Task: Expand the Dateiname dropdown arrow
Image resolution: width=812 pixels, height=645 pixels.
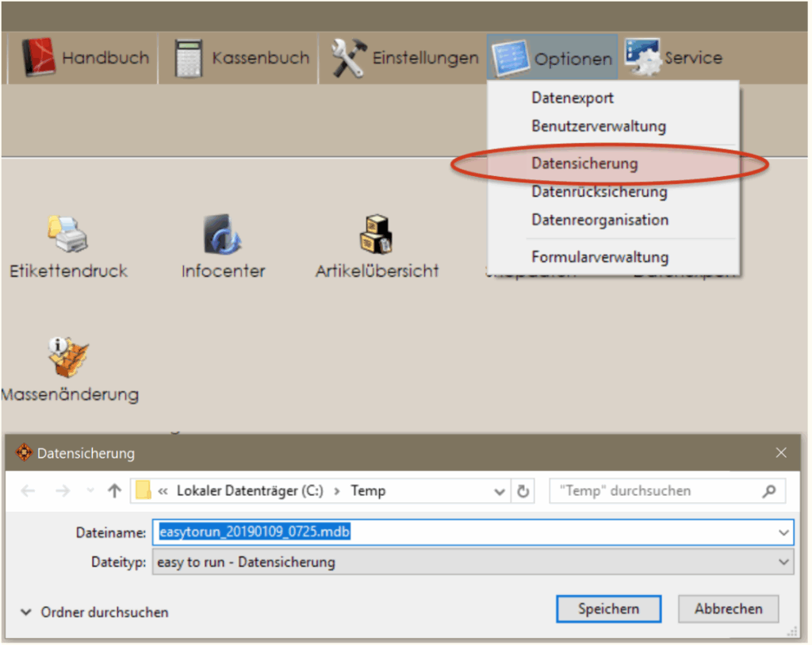Action: coord(783,532)
